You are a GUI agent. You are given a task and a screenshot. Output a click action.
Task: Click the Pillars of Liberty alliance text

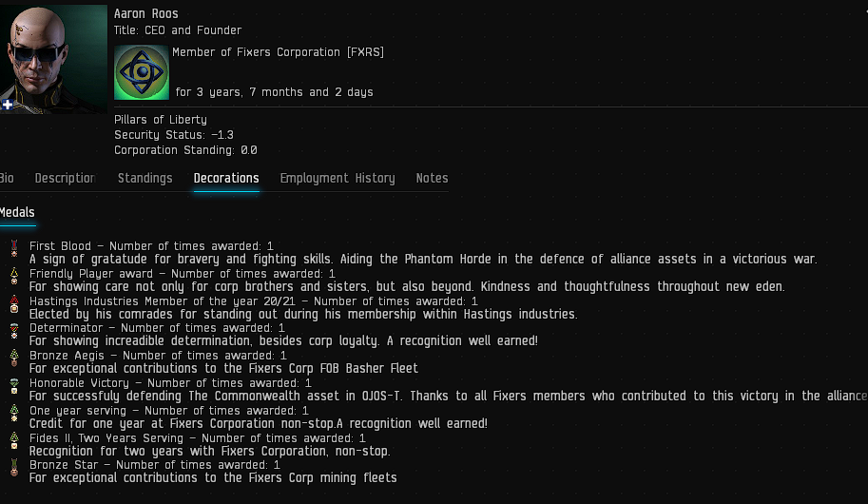tap(161, 120)
